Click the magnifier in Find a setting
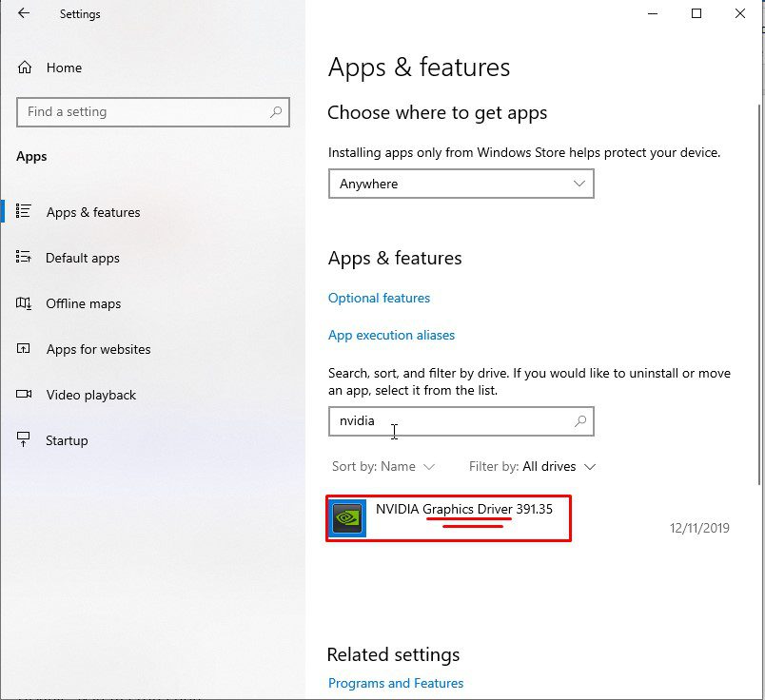765x700 pixels. coord(276,112)
